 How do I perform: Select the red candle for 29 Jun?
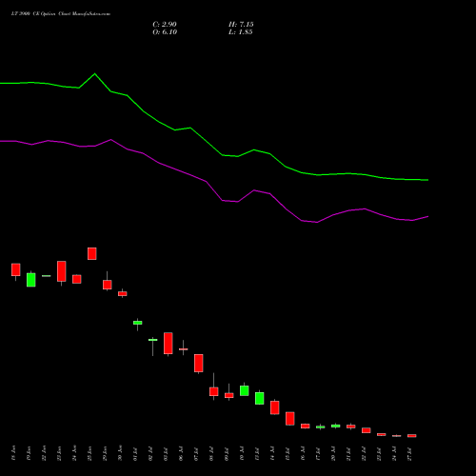click(108, 285)
